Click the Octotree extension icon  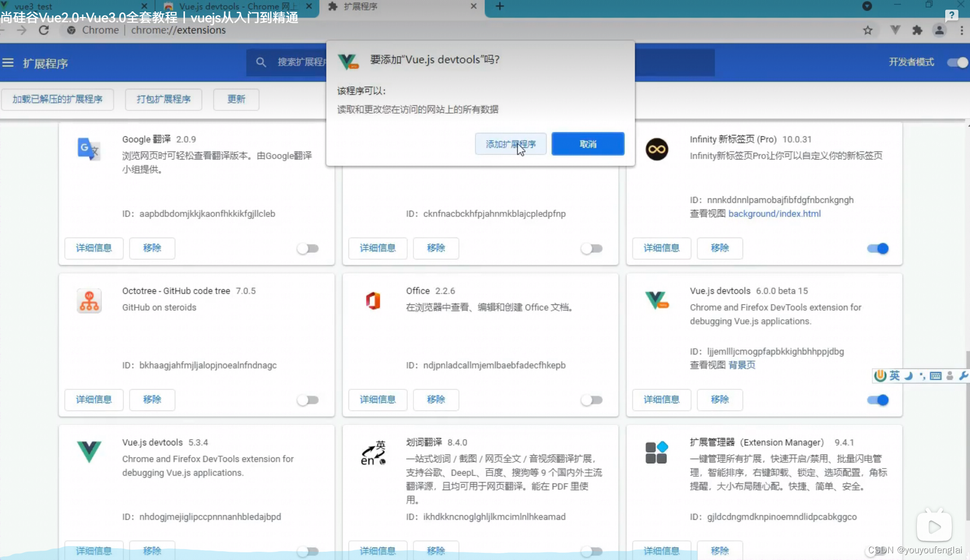89,301
